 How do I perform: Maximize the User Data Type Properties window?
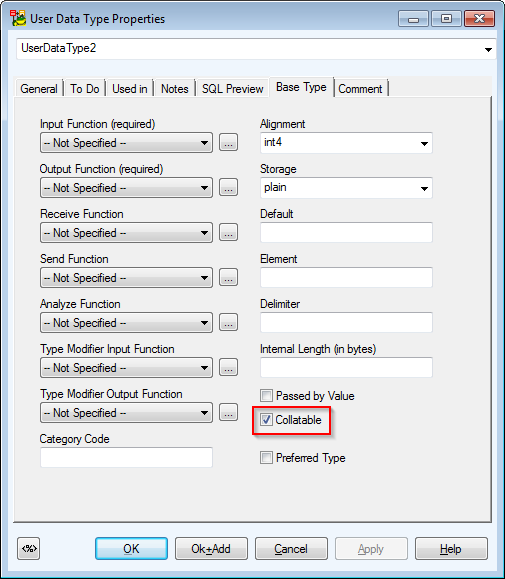[446, 18]
